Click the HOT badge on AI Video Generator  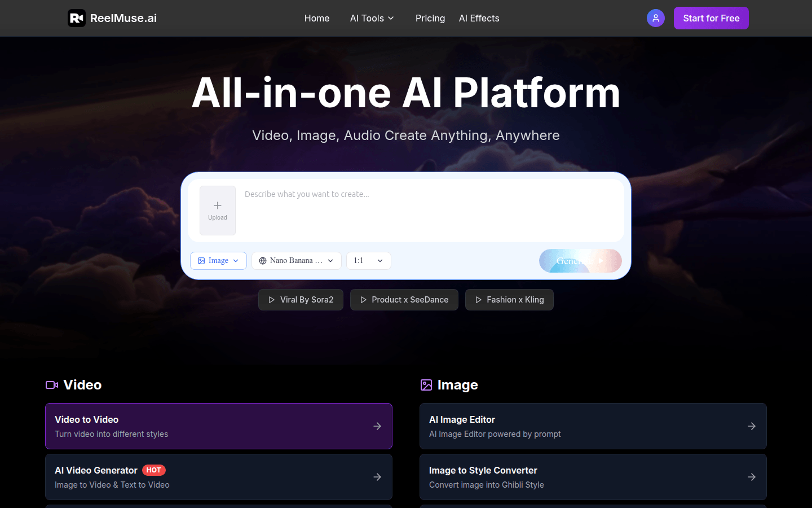pyautogui.click(x=153, y=470)
